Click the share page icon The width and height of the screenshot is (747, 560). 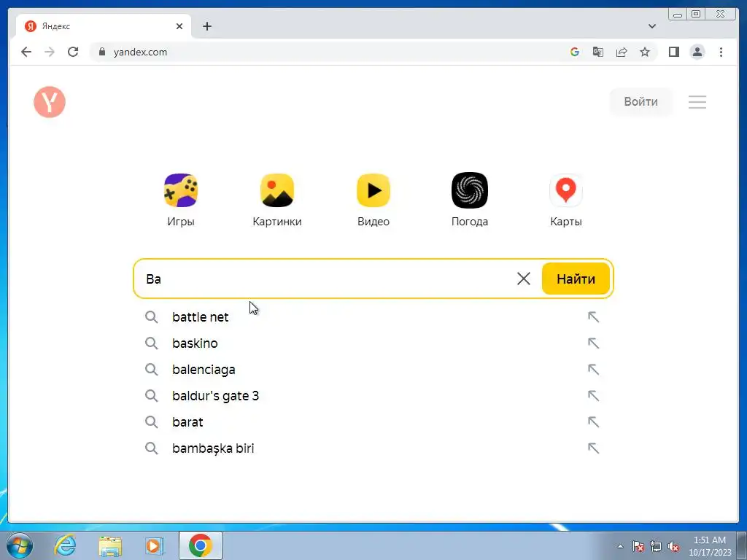tap(622, 52)
